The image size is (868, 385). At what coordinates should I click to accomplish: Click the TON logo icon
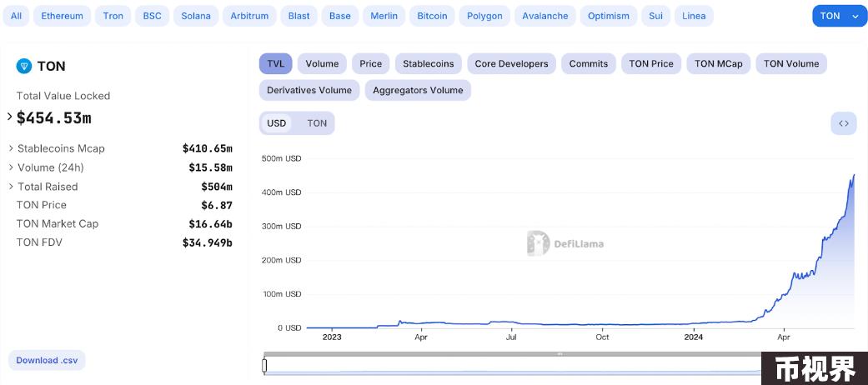pyautogui.click(x=24, y=67)
